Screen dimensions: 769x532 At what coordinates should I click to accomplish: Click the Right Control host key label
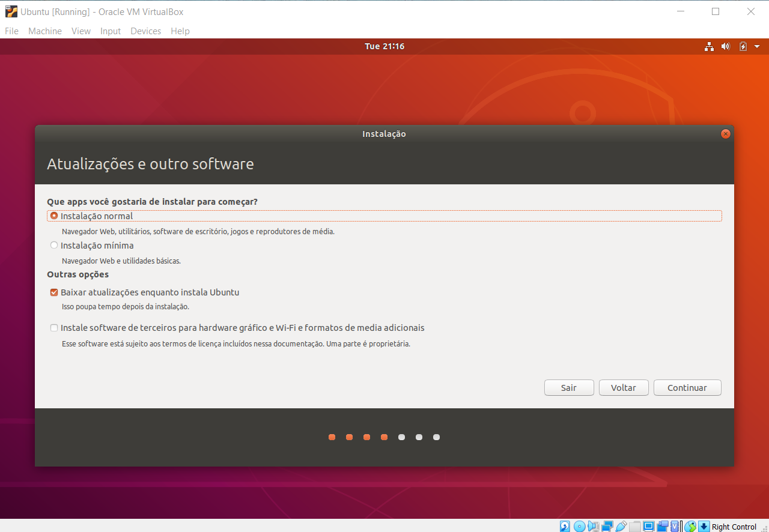click(x=734, y=527)
